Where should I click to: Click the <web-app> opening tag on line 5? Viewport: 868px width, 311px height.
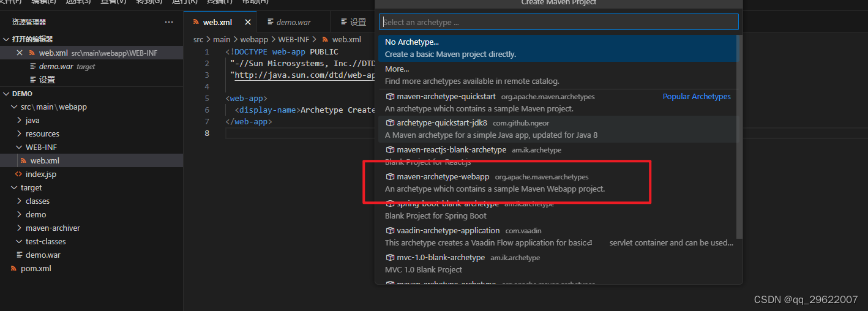click(246, 99)
